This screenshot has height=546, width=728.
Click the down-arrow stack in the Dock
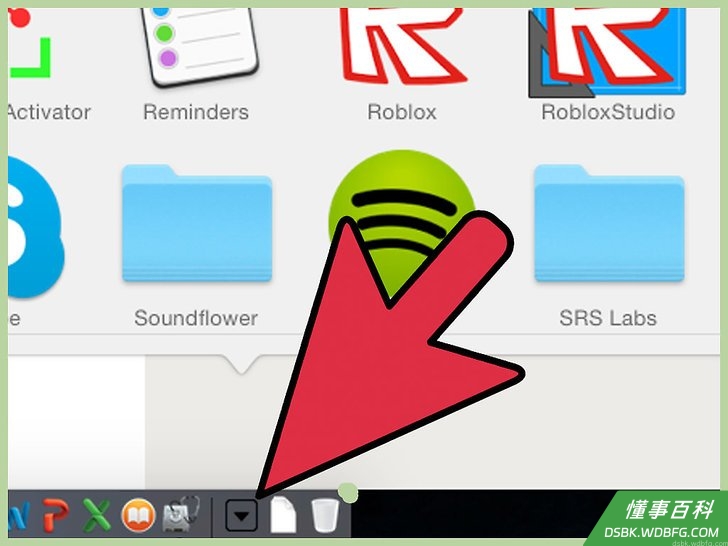pyautogui.click(x=241, y=515)
